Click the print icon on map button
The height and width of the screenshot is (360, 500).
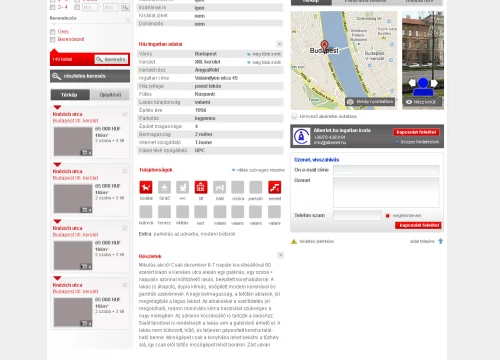[x=350, y=102]
